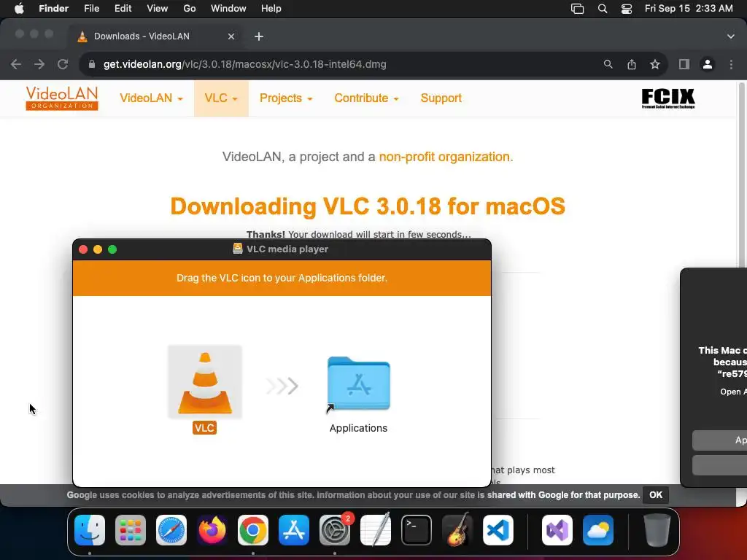Open TextEdit from the dock
747x560 pixels.
[376, 530]
